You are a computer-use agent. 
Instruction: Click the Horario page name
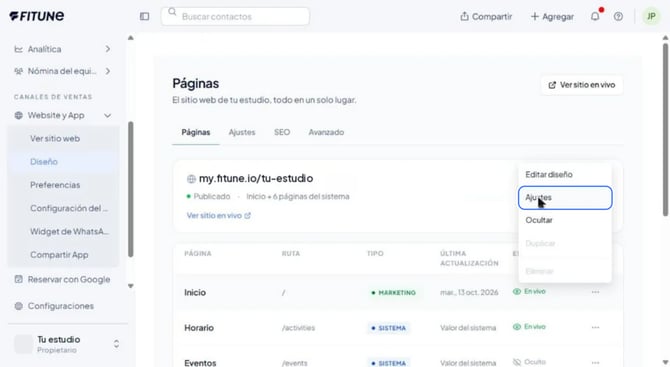199,328
